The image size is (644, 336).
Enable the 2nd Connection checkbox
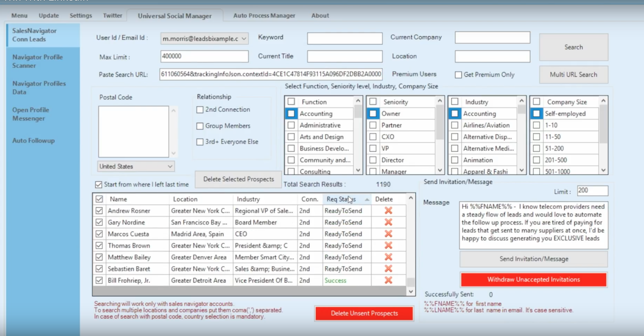(200, 110)
